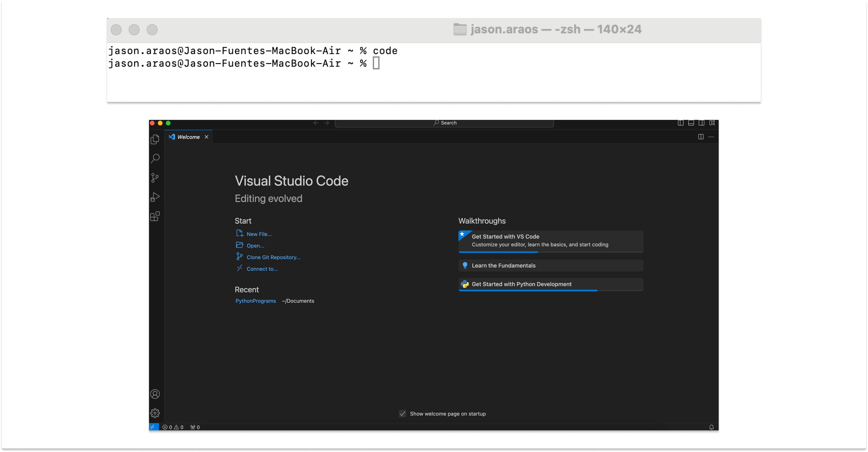Image resolution: width=868 pixels, height=452 pixels.
Task: Open editor More Actions ellipsis menu
Action: [x=711, y=137]
